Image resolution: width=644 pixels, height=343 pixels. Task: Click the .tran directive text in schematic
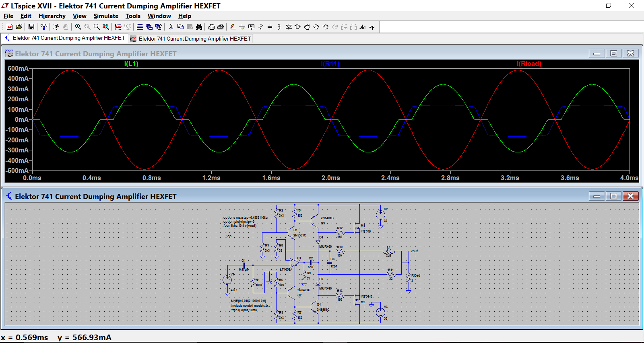244,310
